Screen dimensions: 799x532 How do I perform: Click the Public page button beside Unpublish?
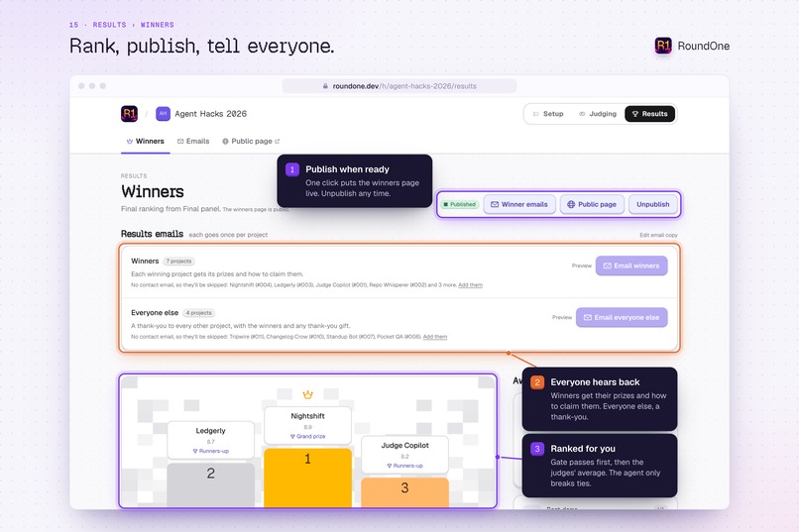click(592, 204)
